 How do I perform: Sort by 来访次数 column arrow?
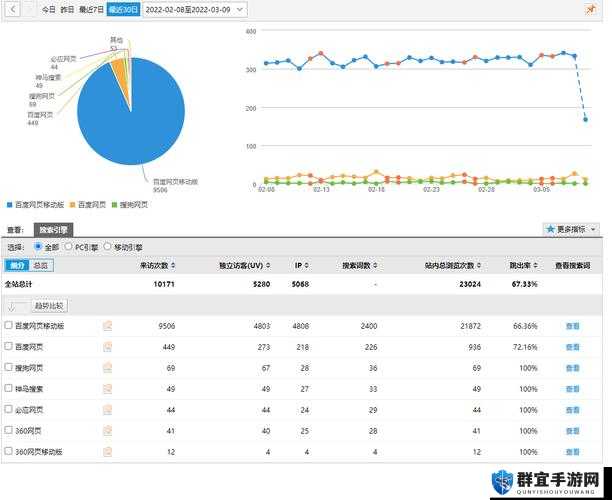[173, 265]
